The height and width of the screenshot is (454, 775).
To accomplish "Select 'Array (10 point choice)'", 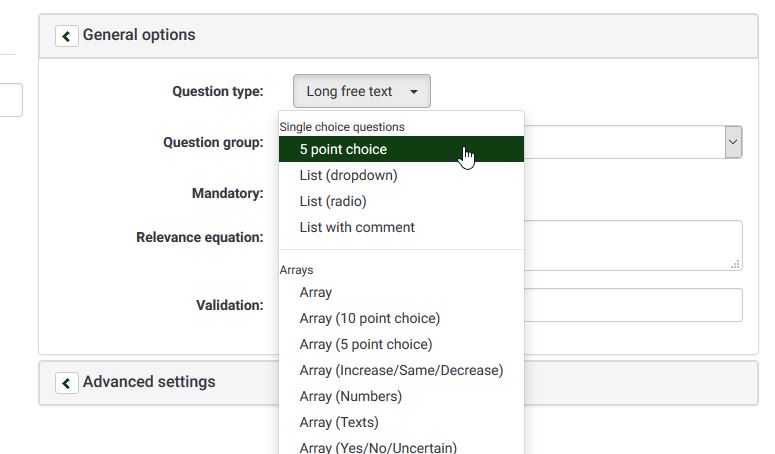I will (369, 318).
